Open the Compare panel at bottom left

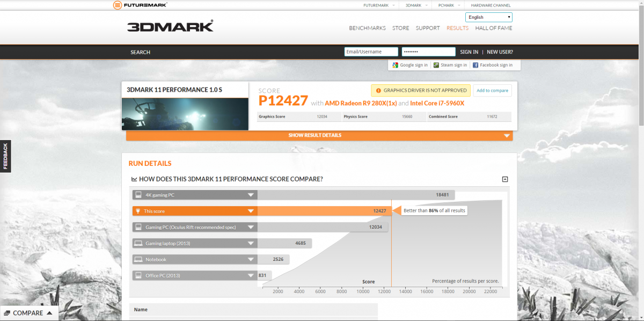pos(30,313)
